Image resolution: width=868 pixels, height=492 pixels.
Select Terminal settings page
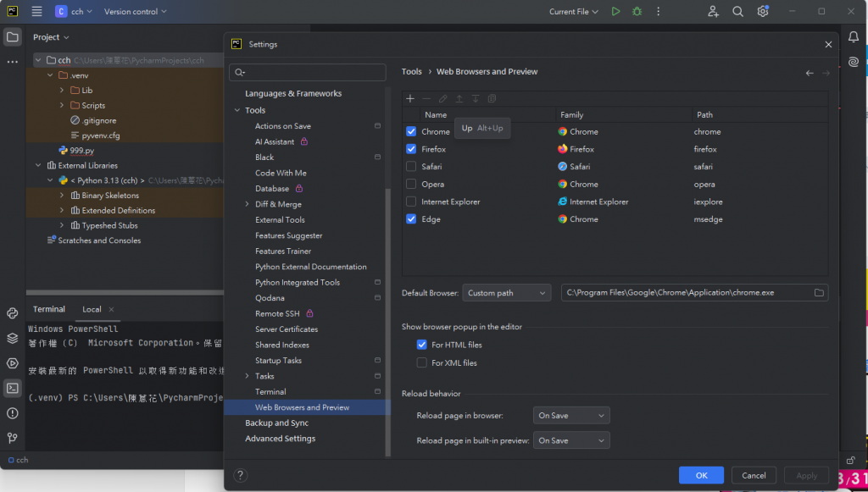pos(270,391)
